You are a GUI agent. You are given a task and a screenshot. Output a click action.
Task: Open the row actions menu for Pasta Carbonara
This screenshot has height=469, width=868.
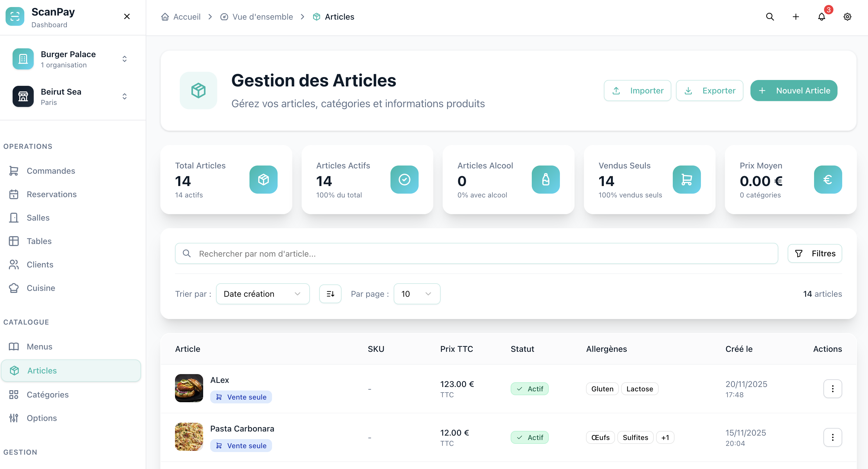pos(833,437)
